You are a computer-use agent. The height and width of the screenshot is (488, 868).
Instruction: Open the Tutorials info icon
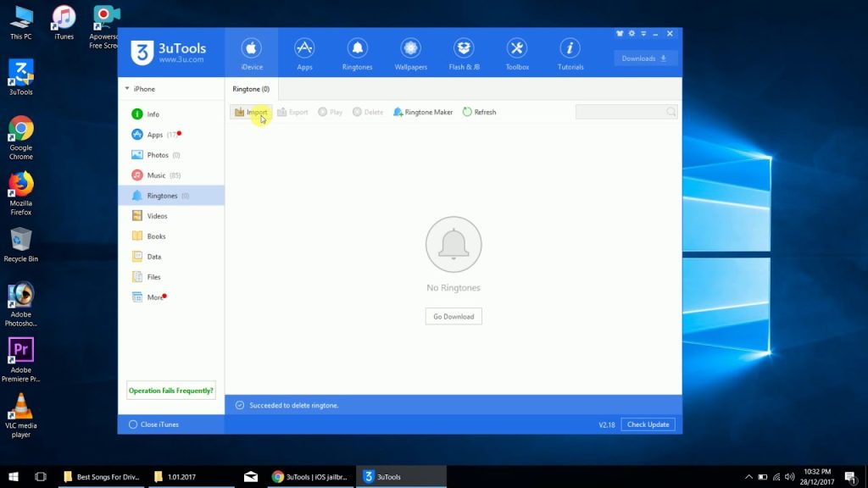point(570,54)
